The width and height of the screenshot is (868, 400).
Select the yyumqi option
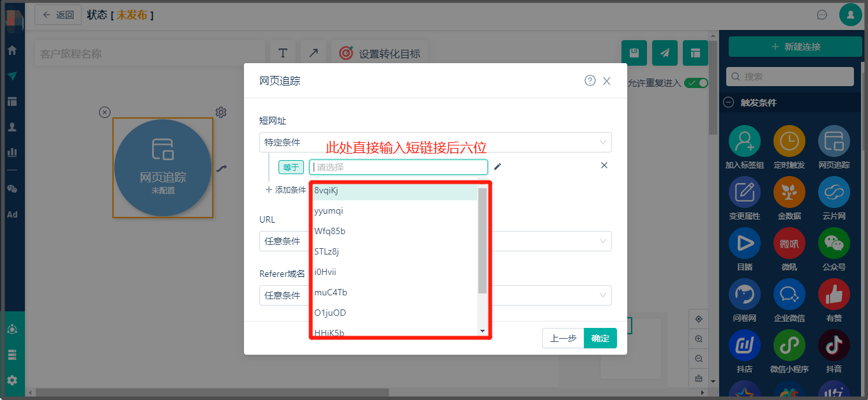[x=395, y=211]
